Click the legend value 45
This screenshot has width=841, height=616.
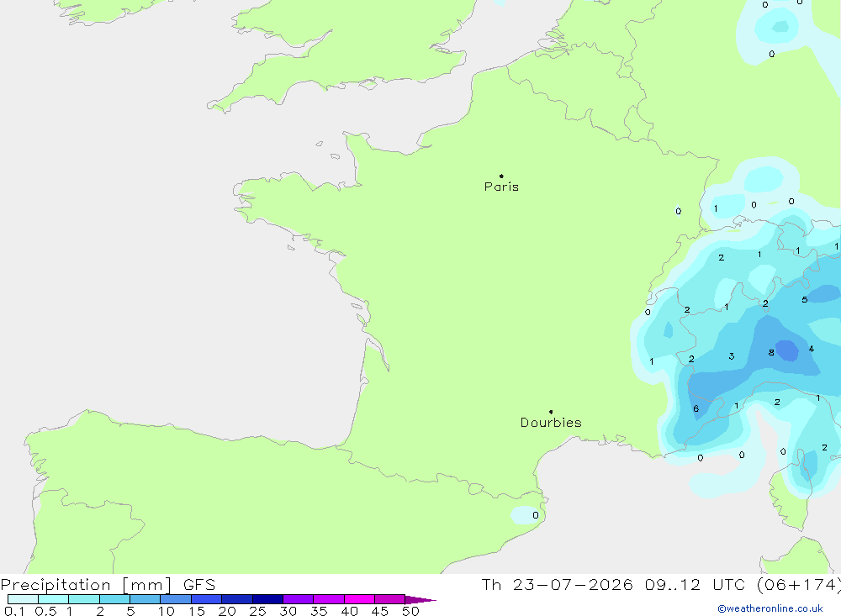pos(380,611)
